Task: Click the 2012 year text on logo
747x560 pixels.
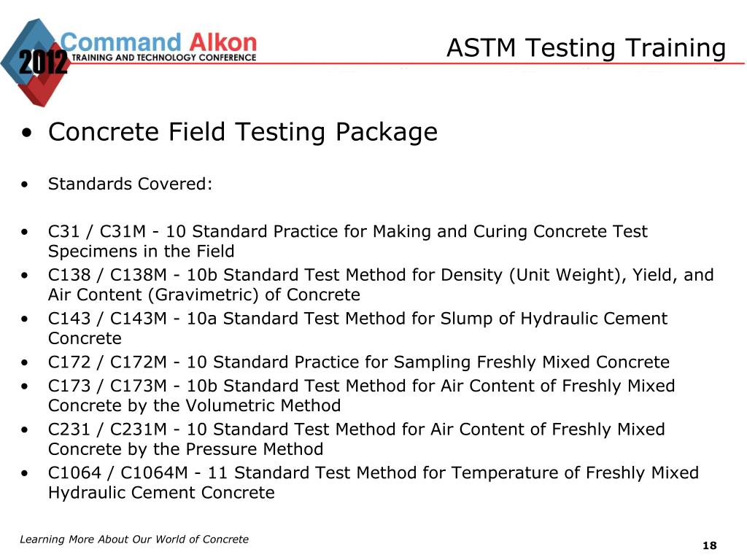Action: coord(43,63)
